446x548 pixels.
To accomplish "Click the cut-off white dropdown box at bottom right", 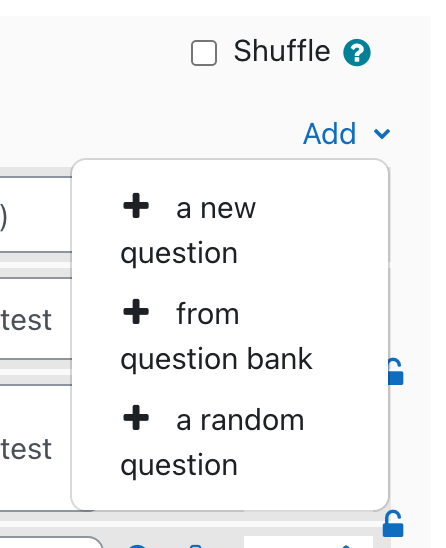I will tap(308, 542).
